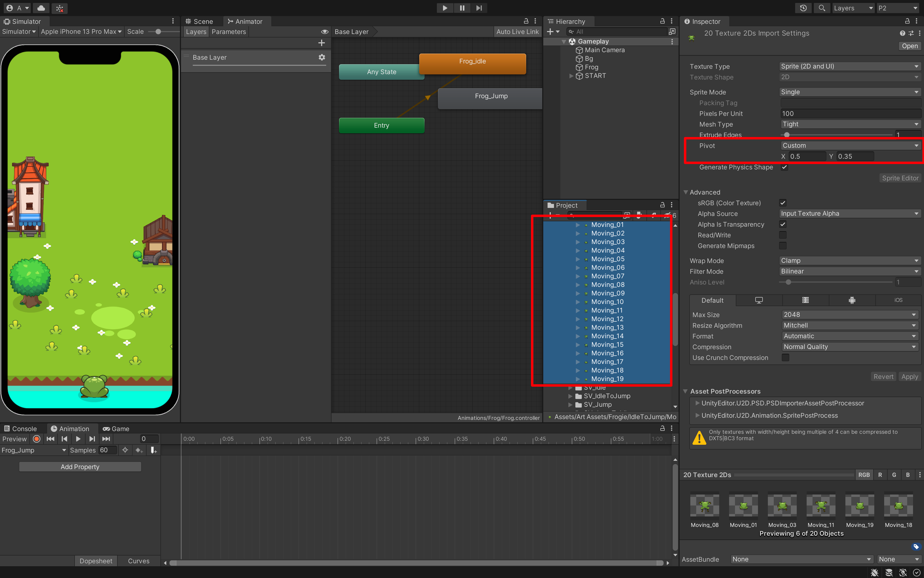Toggle Alpha Is Transparency checkbox
This screenshot has height=578, width=924.
pos(783,225)
